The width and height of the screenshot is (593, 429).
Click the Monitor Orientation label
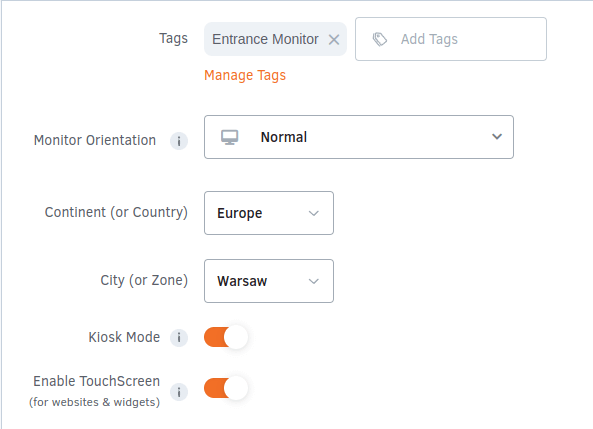95,140
